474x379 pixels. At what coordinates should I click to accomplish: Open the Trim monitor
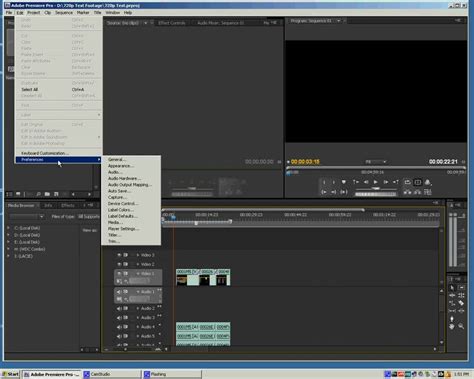pyautogui.click(x=428, y=192)
